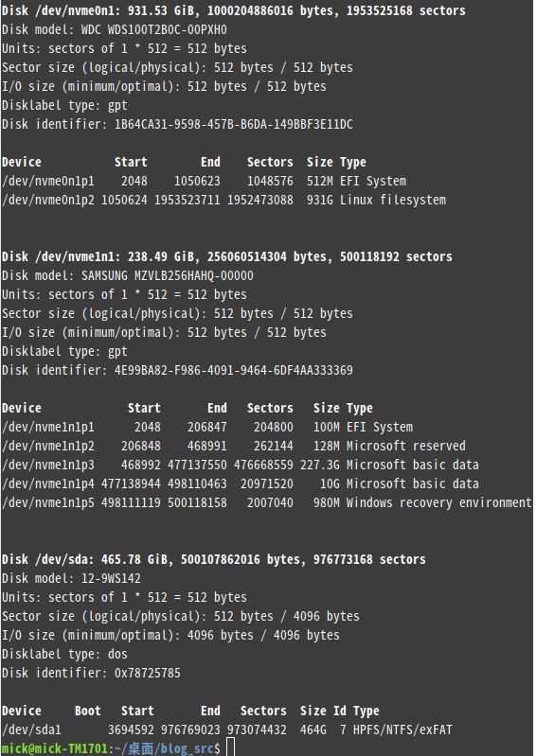Viewport: 536px width, 756px height.
Task: Click the 1B64CA31 disk identifier string
Action: pyautogui.click(x=234, y=124)
